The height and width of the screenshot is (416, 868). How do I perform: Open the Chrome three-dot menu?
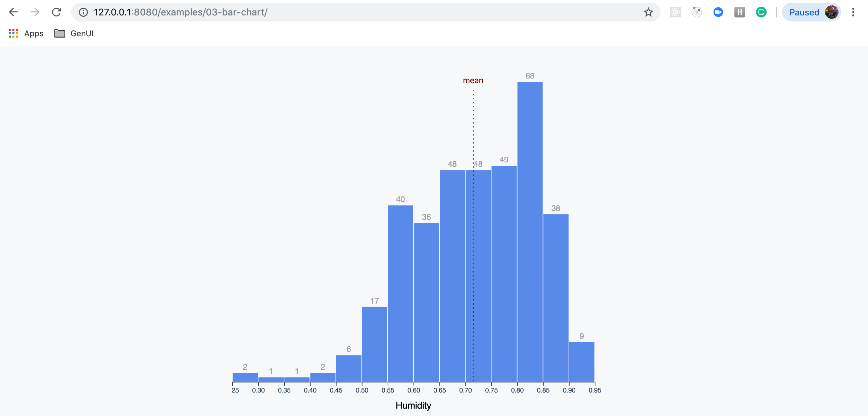coord(853,12)
